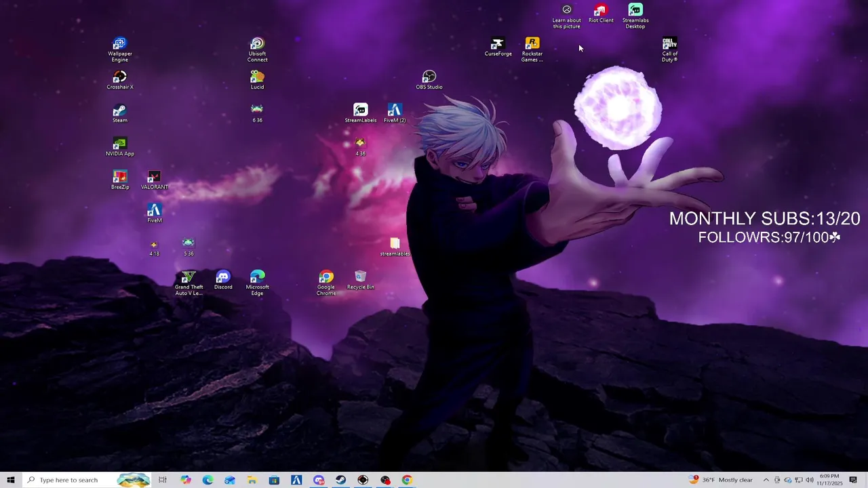Open Outlook from the taskbar

click(230, 480)
